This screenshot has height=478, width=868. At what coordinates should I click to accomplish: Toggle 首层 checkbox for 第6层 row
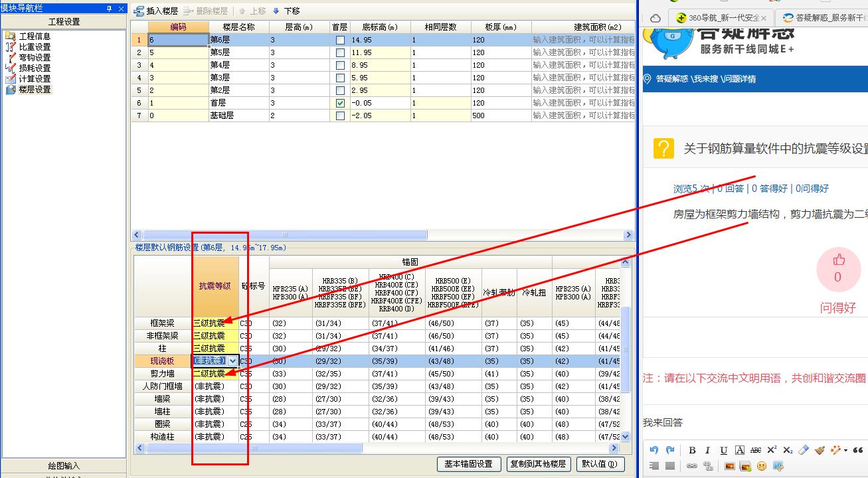(340, 40)
